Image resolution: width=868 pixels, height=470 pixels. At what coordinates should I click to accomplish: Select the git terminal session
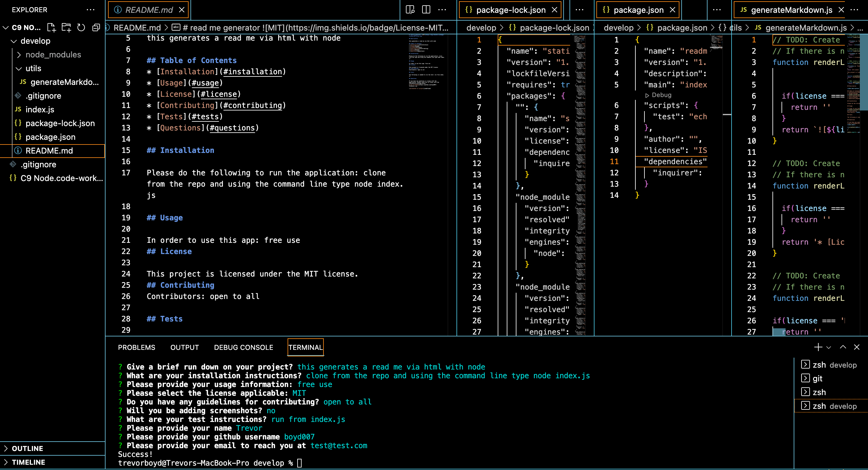(x=817, y=378)
